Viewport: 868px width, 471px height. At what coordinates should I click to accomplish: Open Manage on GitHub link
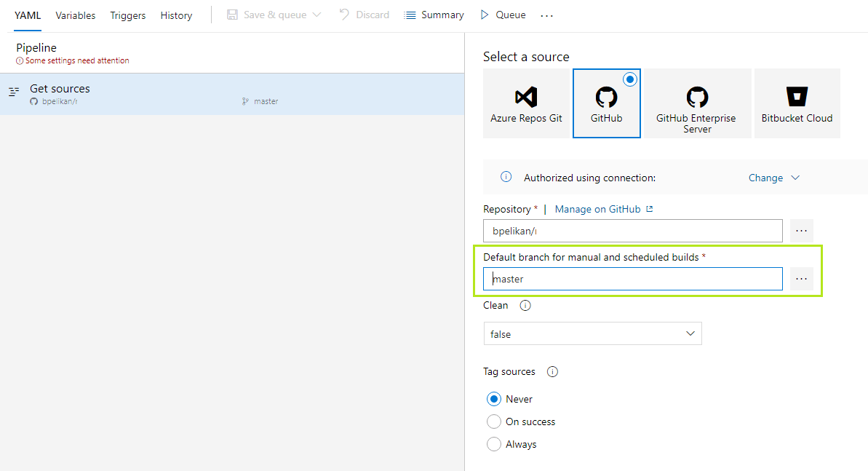click(x=597, y=209)
